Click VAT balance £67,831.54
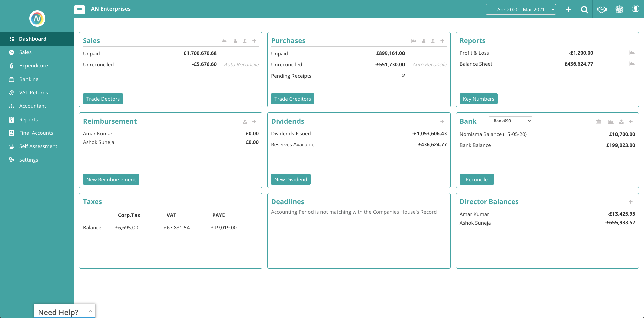The image size is (644, 318). pos(177,228)
